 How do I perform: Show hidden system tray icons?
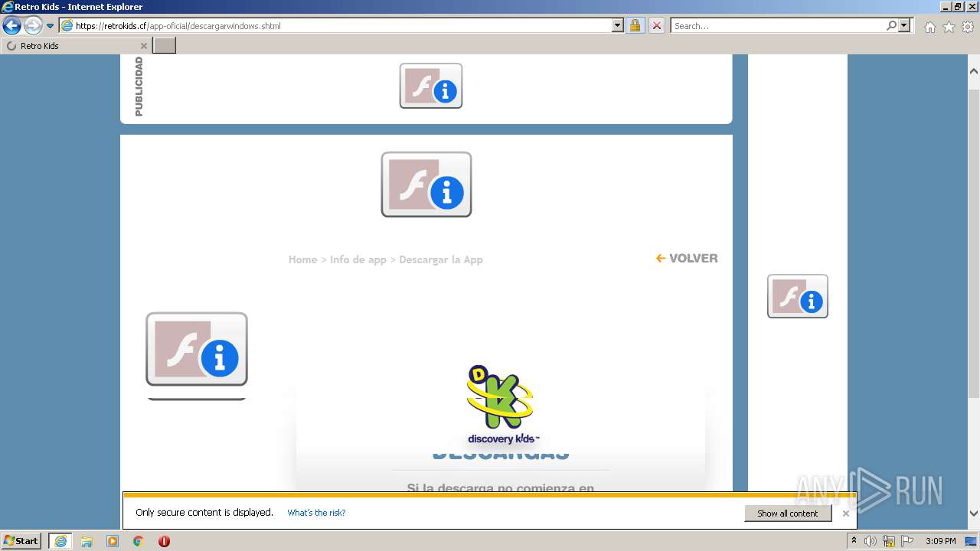854,541
